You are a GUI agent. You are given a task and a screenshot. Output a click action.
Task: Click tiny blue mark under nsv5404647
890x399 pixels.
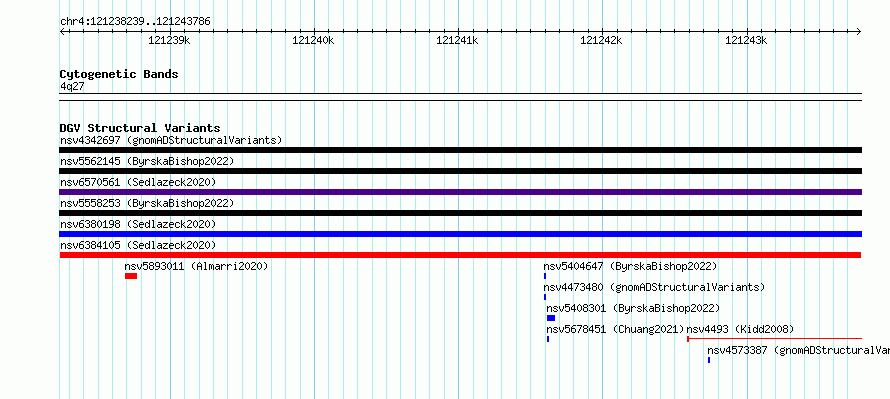545,276
